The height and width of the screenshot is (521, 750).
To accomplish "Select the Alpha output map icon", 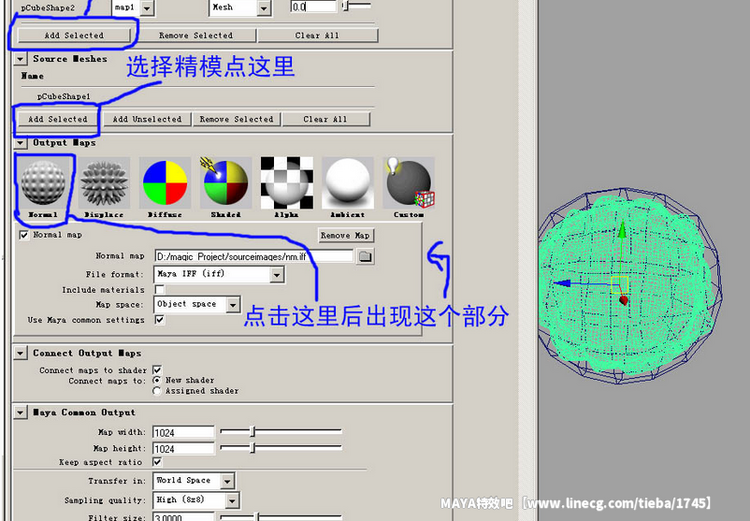I will [x=287, y=183].
